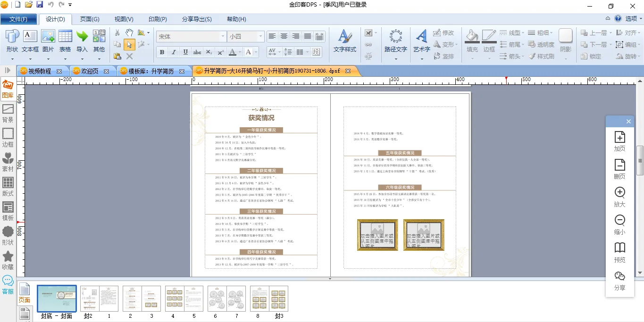Screen dimensions: 644x322
Task: Toggle italic text formatting
Action: (x=174, y=52)
